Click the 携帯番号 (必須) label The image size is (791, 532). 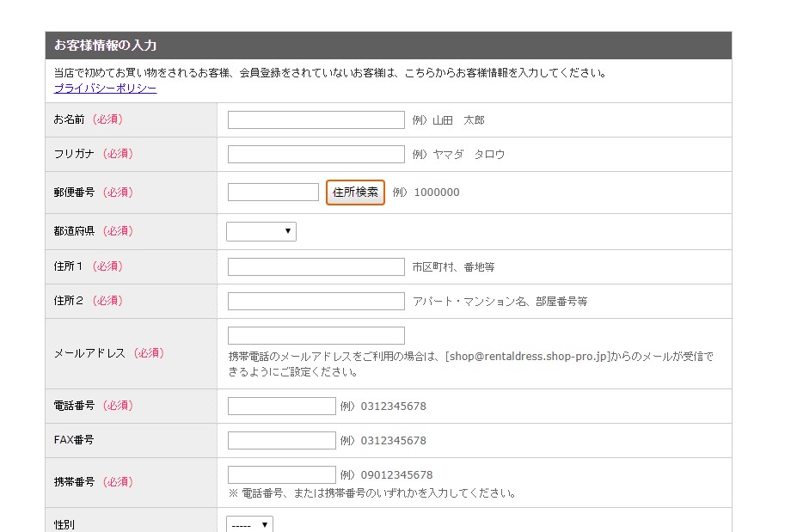click(94, 482)
